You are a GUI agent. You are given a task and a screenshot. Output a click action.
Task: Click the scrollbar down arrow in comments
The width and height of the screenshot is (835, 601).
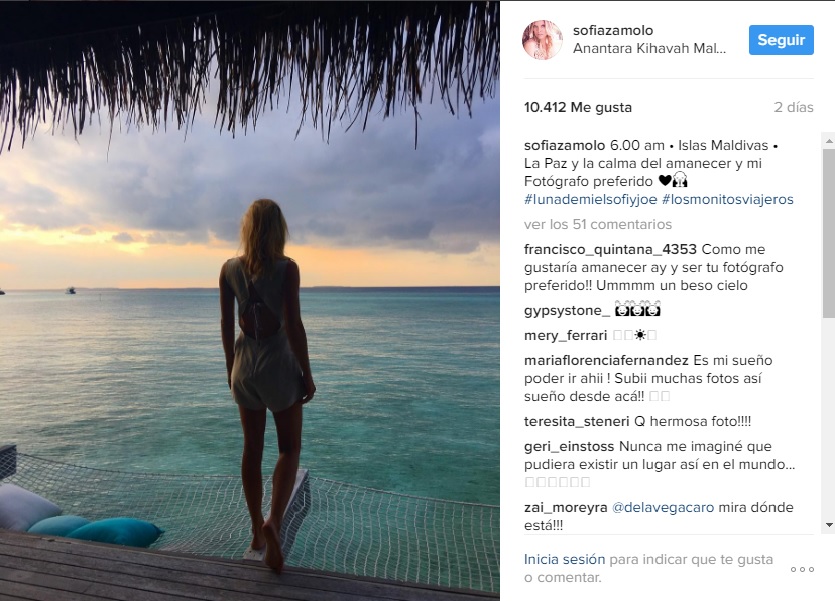click(x=829, y=525)
